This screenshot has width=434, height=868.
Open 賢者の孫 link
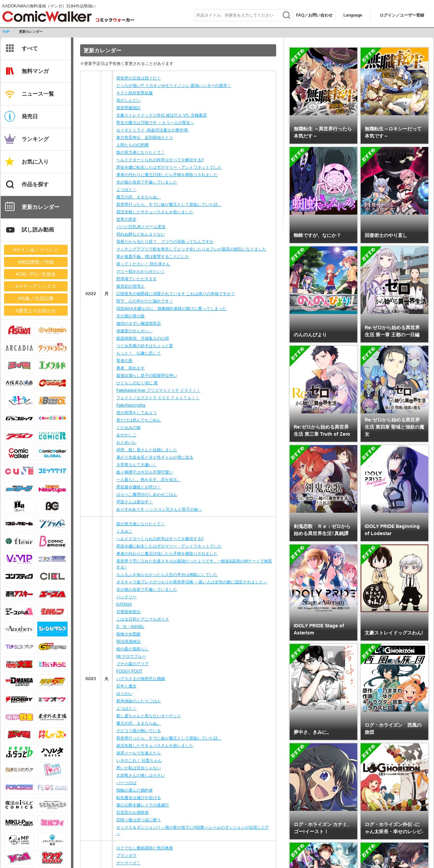(x=124, y=361)
